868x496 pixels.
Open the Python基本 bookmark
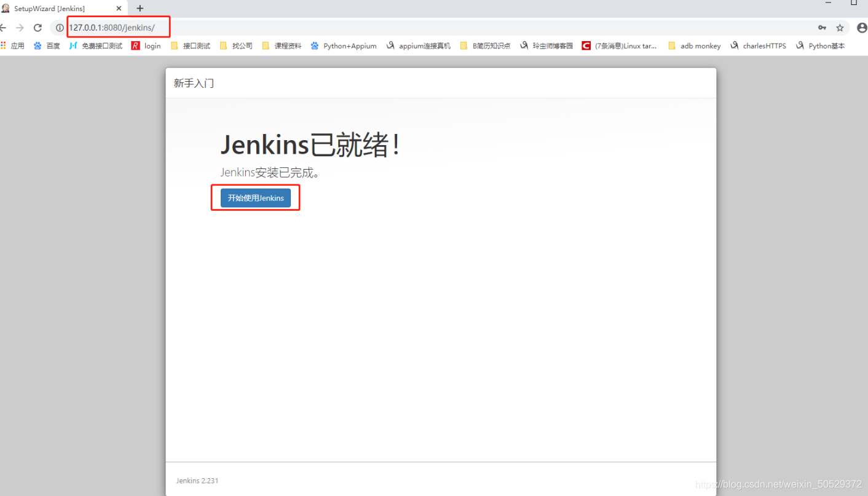[x=820, y=45]
